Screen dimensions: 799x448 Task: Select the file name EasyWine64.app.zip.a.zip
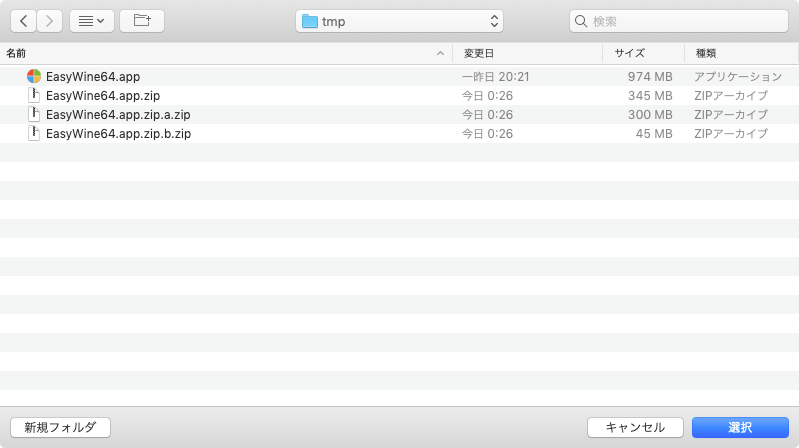(x=118, y=114)
